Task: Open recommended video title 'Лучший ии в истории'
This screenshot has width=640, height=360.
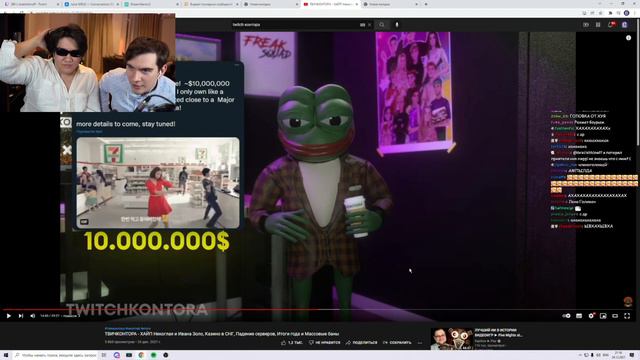Action: click(x=498, y=332)
